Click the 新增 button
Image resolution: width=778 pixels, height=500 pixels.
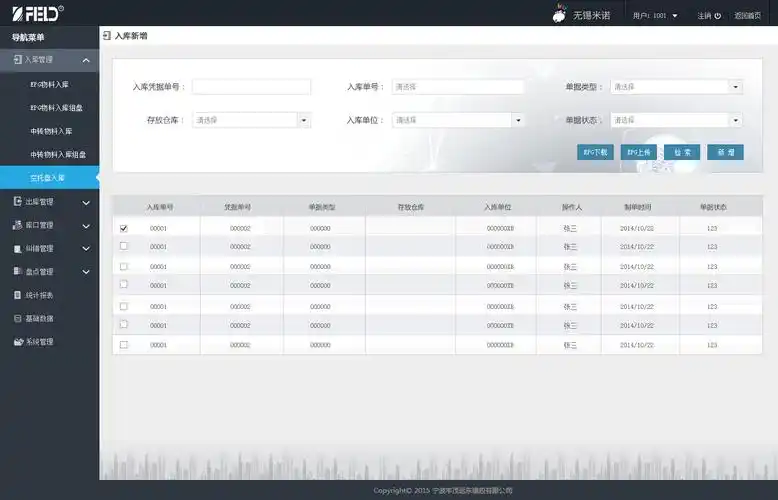[x=725, y=152]
